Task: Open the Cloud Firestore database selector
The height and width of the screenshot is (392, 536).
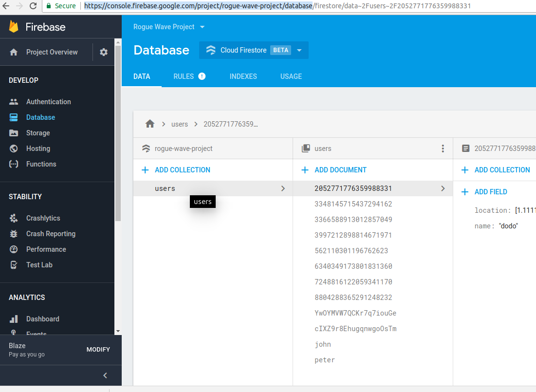Action: (254, 50)
